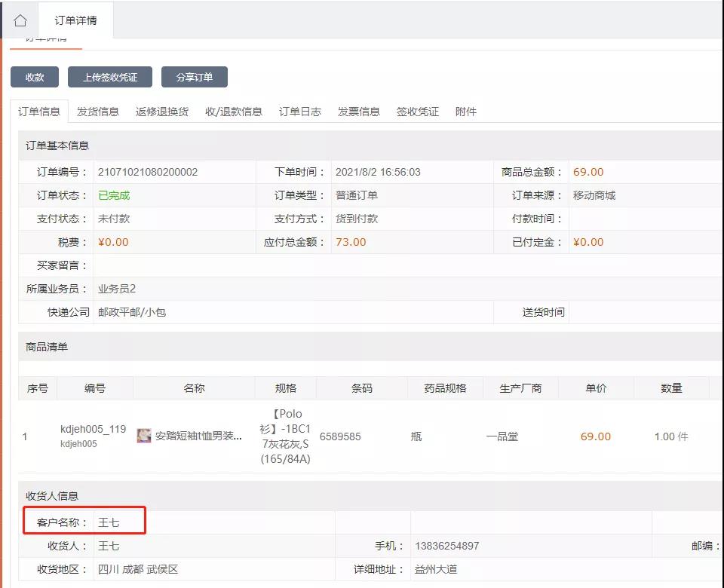
Task: Click customer name 王七 field
Action: click(x=109, y=522)
